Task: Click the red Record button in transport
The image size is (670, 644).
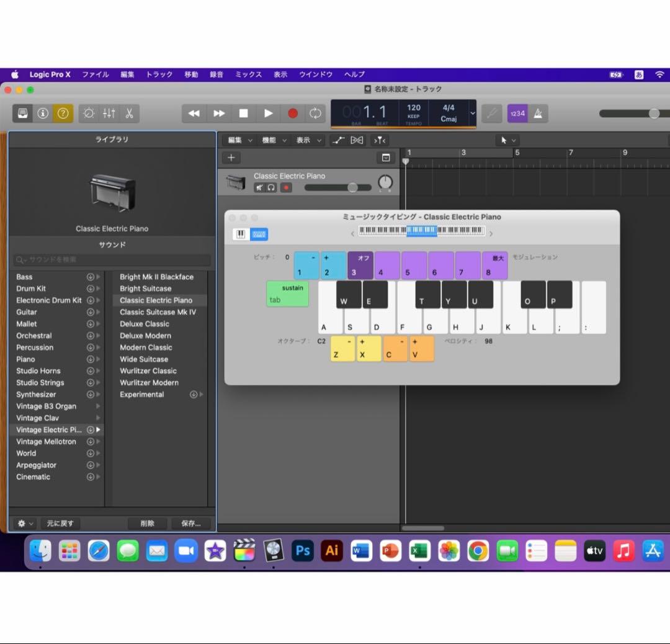Action: tap(293, 114)
